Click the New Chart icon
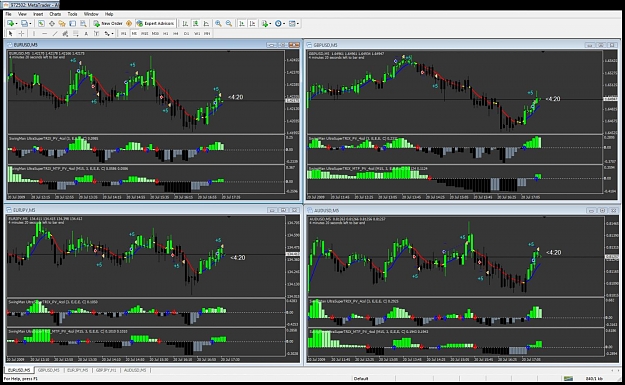Image resolution: width=625 pixels, height=385 pixels. coord(10,24)
